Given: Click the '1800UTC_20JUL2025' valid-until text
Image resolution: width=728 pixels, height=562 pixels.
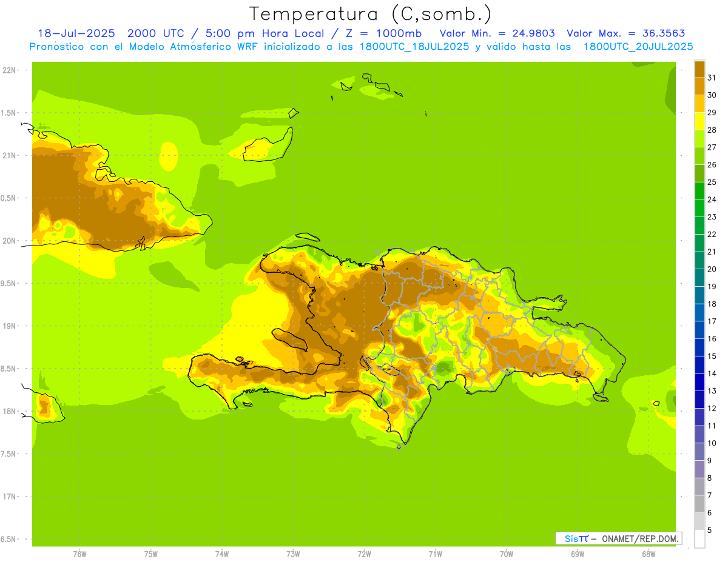Looking at the screenshot, I should pos(638,47).
